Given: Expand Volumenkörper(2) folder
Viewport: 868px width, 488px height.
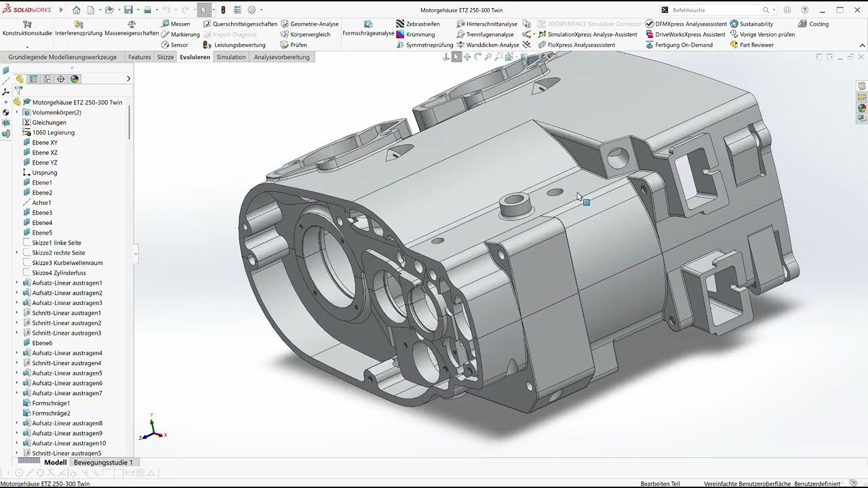Looking at the screenshot, I should tap(17, 113).
